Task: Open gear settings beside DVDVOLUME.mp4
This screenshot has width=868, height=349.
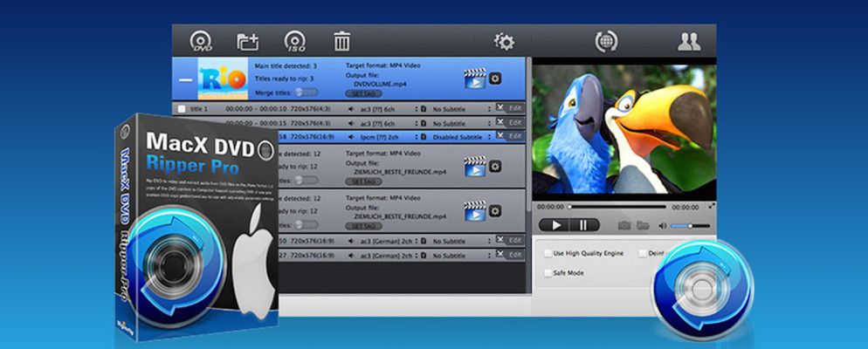Action: point(495,79)
